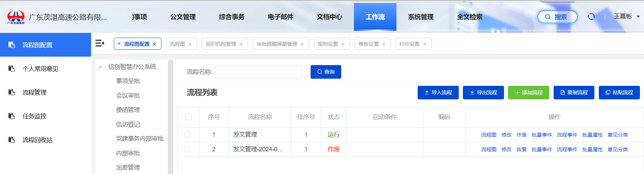The image size is (644, 174).
Task: Click the 查询 search button
Action: (x=326, y=72)
